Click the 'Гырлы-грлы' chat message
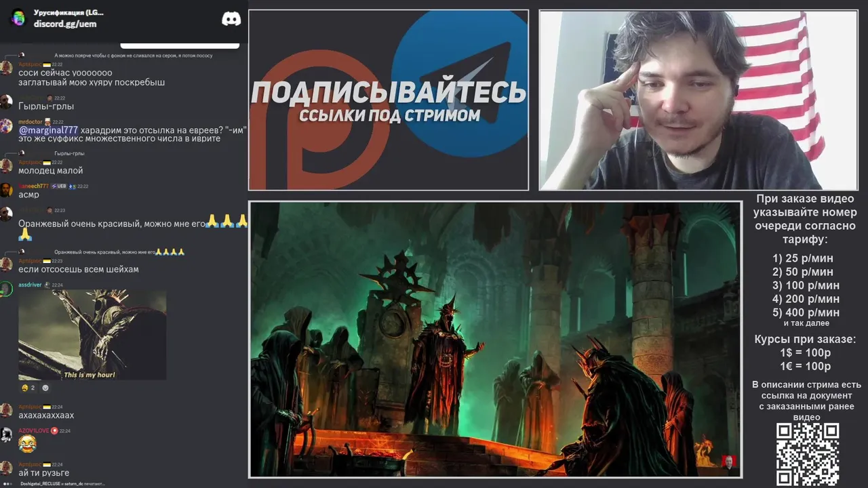The image size is (868, 488). 46,106
